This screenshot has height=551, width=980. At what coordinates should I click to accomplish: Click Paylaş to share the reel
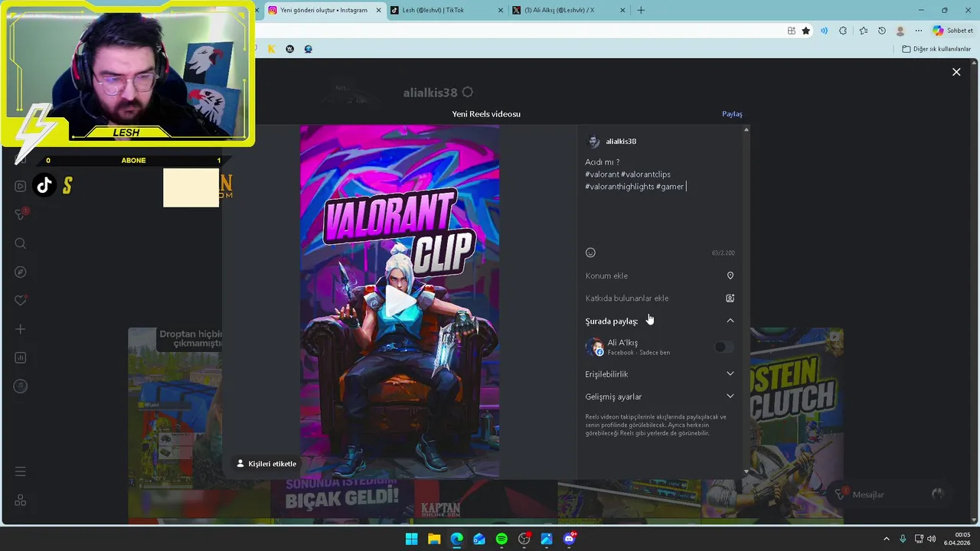732,114
